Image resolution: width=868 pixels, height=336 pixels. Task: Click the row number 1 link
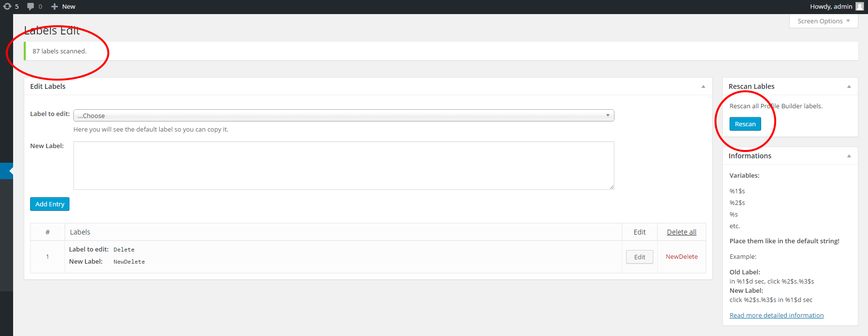(x=48, y=257)
